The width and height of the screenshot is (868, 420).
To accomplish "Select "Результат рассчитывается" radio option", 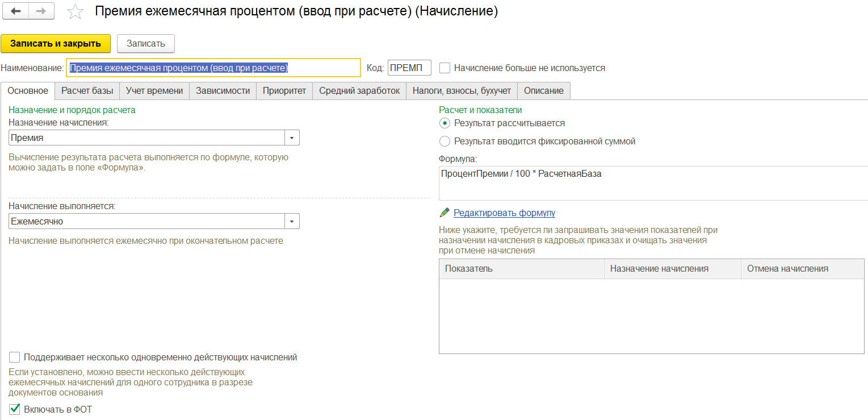I will click(445, 123).
